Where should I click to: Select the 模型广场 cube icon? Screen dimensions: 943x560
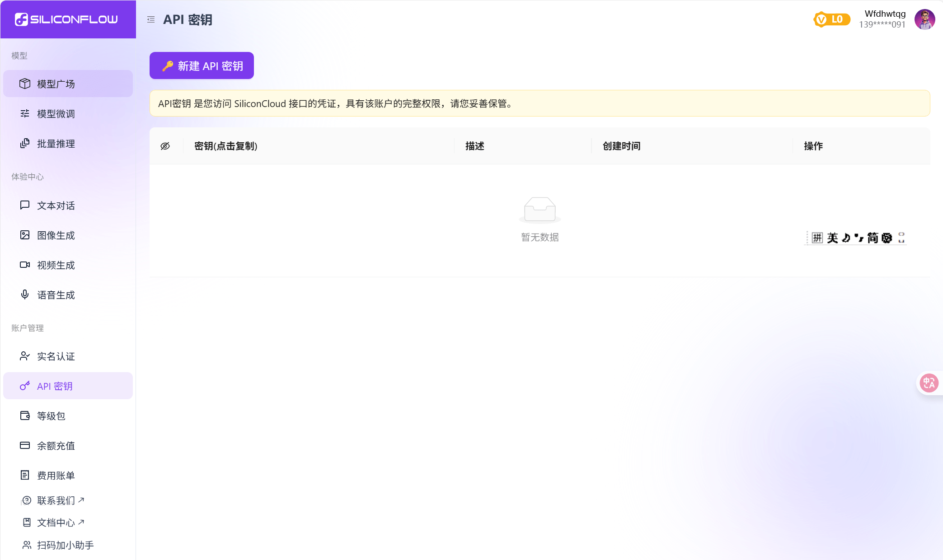click(x=25, y=84)
